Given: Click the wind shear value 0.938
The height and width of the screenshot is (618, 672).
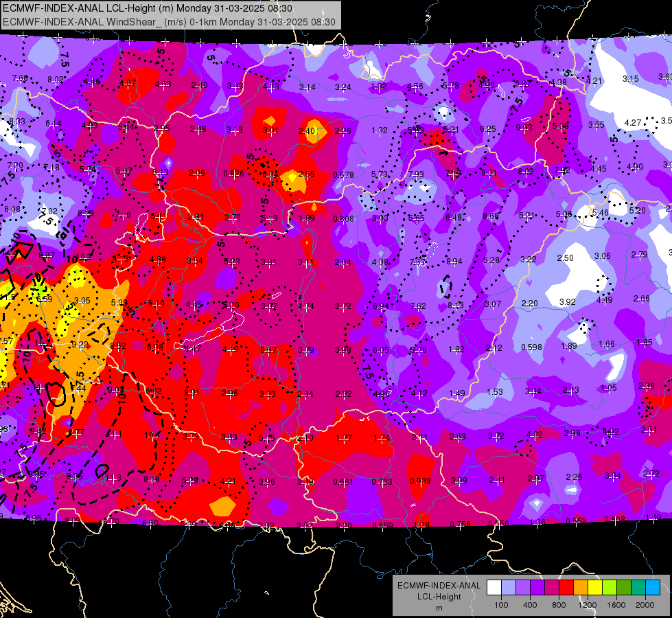Looking at the screenshot, I should [420, 481].
